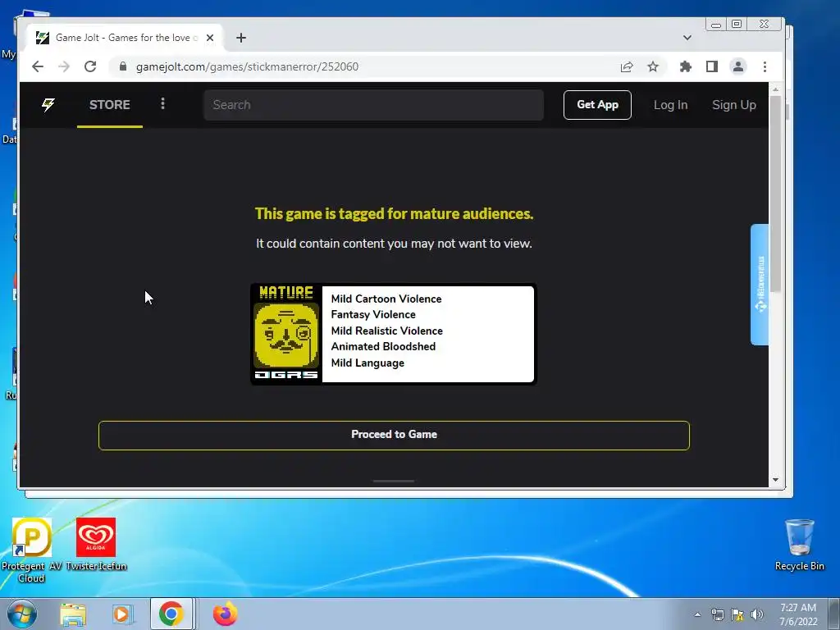Click the blue side tab on page edge
The height and width of the screenshot is (630, 840).
click(x=760, y=285)
